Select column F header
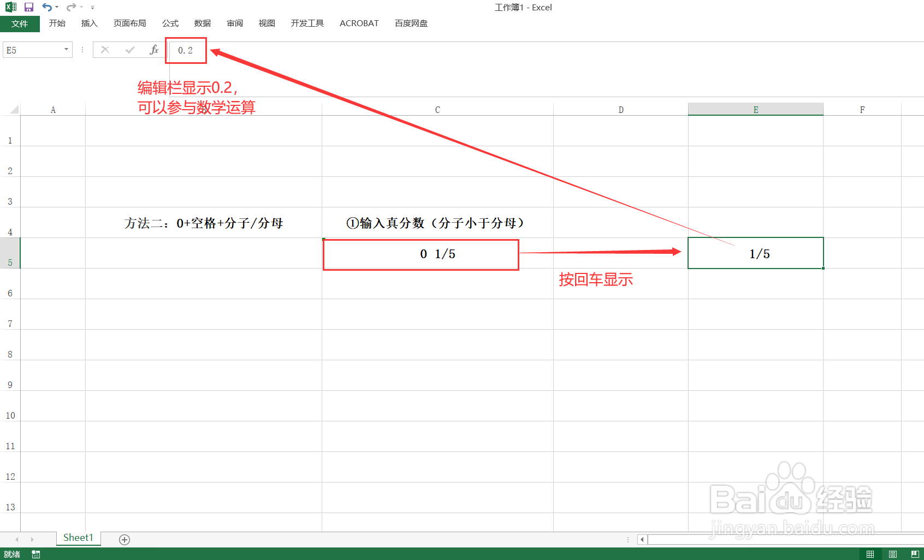924x560 pixels. pyautogui.click(x=862, y=110)
